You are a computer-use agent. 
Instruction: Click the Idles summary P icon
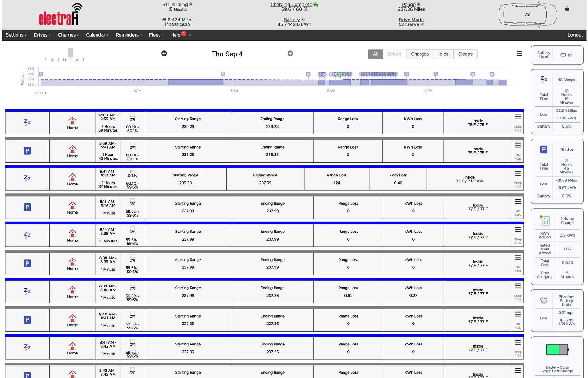click(544, 149)
